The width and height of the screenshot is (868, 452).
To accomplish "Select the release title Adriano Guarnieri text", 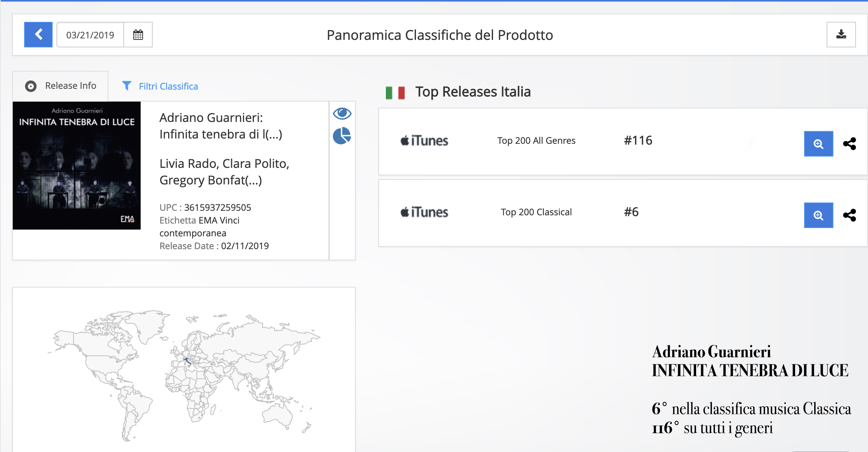I will [x=221, y=126].
